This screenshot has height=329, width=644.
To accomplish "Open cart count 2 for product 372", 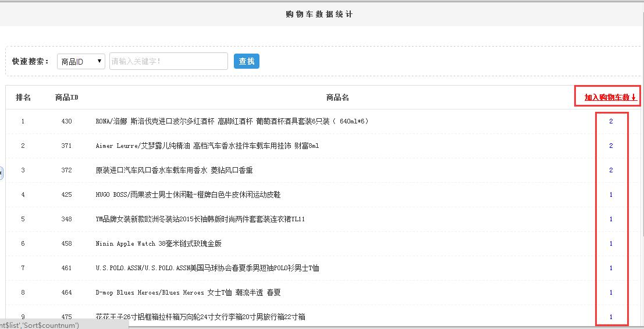I will click(x=611, y=170).
